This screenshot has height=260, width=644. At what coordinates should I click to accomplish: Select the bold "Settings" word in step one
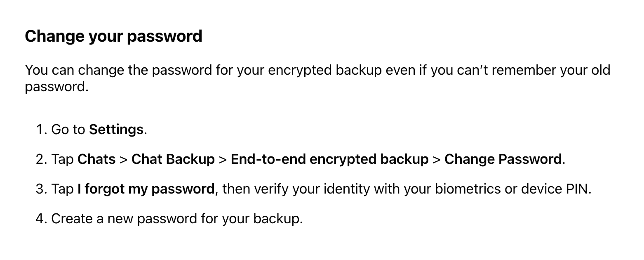[x=116, y=130]
